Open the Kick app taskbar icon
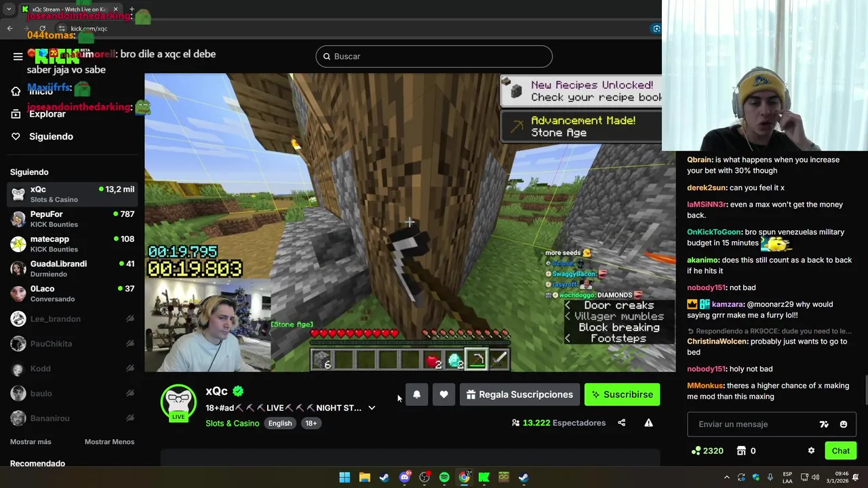The height and width of the screenshot is (488, 868). click(x=484, y=477)
